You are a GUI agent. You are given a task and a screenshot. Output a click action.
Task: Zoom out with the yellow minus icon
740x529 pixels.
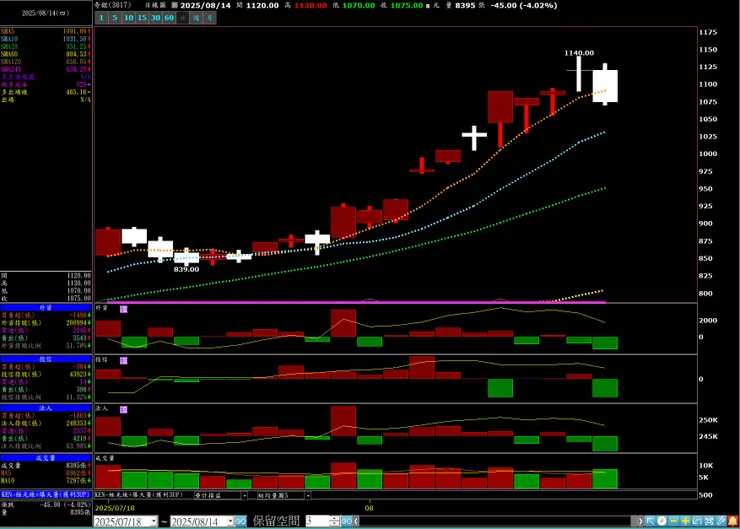[673, 521]
